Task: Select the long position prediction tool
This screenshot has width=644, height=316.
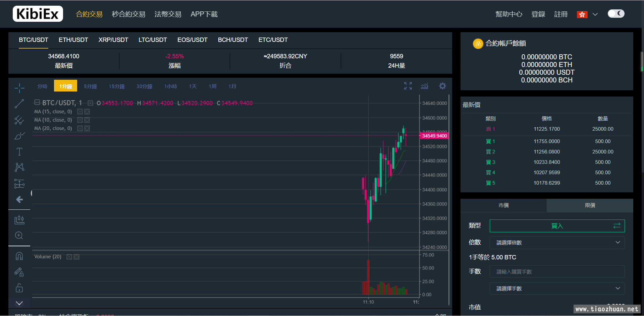Action: tap(19, 183)
